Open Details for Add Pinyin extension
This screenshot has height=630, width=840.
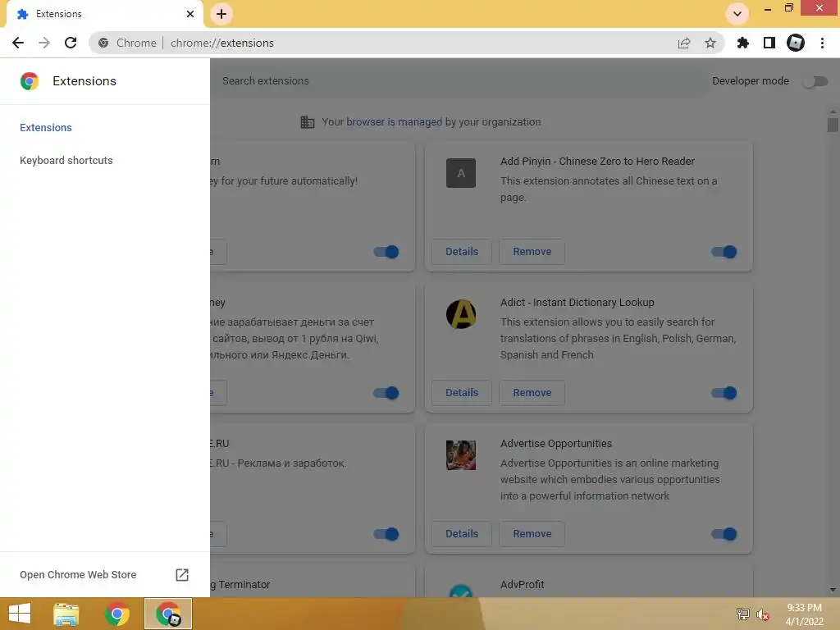(x=462, y=251)
